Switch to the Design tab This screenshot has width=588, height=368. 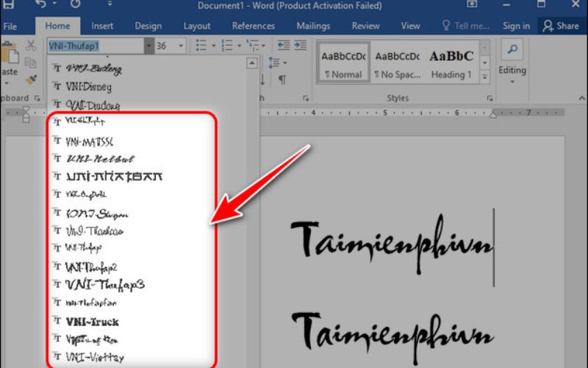(x=148, y=26)
